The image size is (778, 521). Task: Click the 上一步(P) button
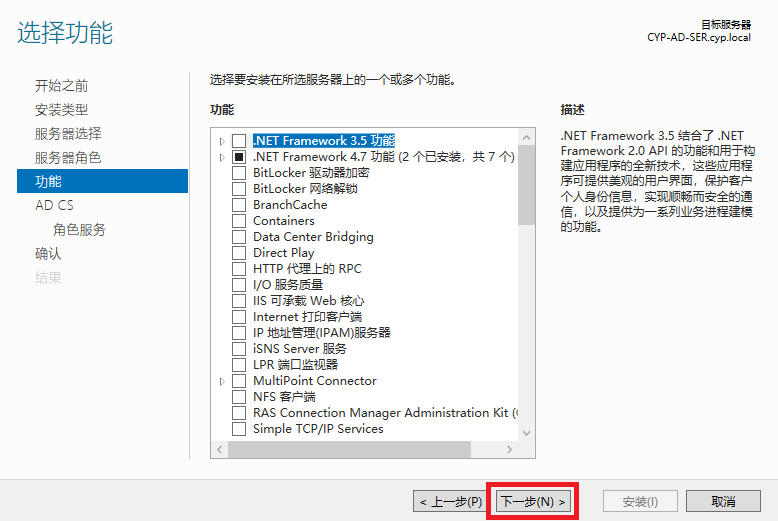(x=451, y=501)
